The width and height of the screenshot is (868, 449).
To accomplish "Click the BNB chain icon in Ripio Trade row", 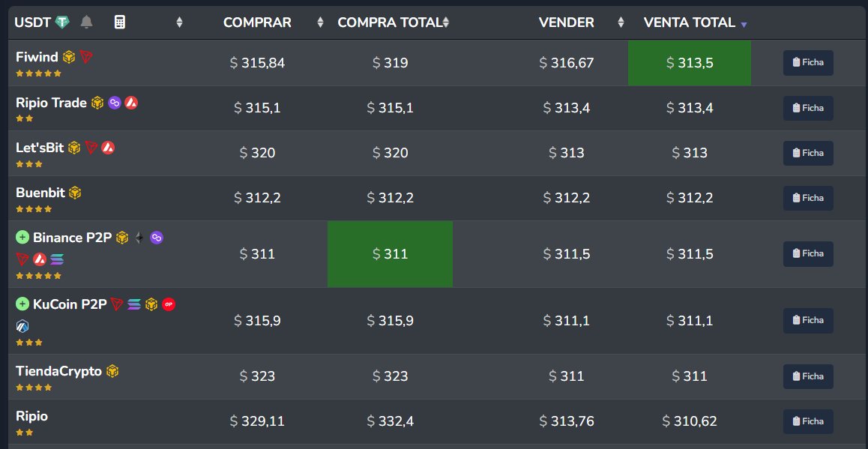I will pos(97,103).
